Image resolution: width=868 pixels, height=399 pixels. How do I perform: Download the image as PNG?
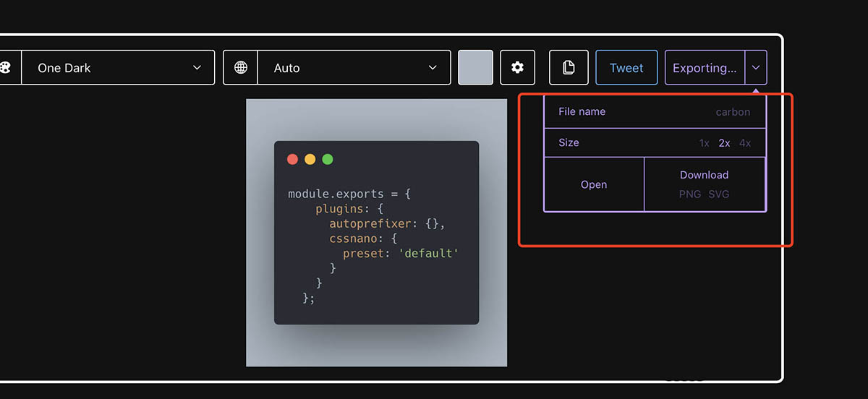(690, 194)
